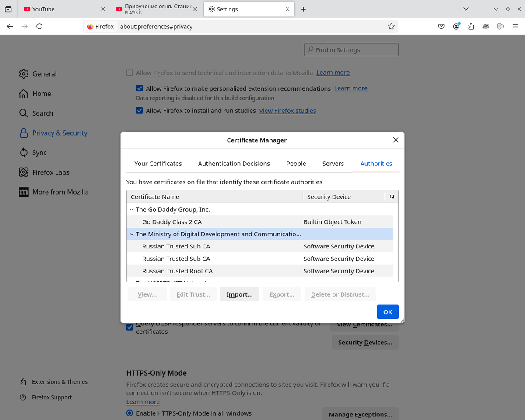Collapse The Ministry of Digital Development tree row

click(132, 234)
